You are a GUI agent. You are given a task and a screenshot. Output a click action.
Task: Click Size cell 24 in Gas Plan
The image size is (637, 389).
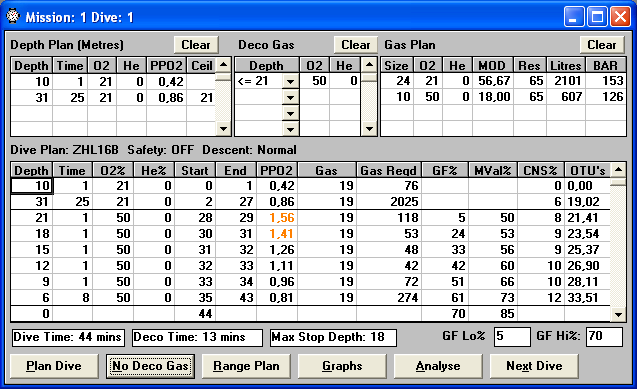click(397, 81)
